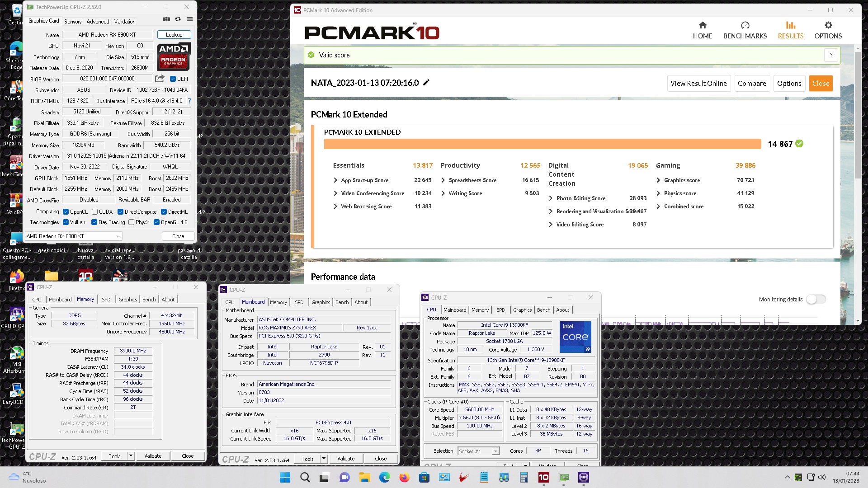Click the Compare button
Image resolution: width=868 pixels, height=488 pixels.
pyautogui.click(x=752, y=83)
